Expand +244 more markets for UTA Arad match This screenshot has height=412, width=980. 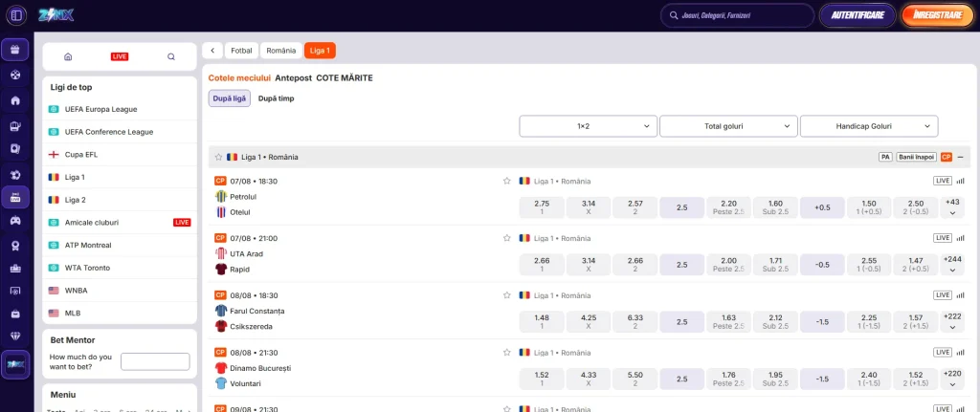click(952, 265)
